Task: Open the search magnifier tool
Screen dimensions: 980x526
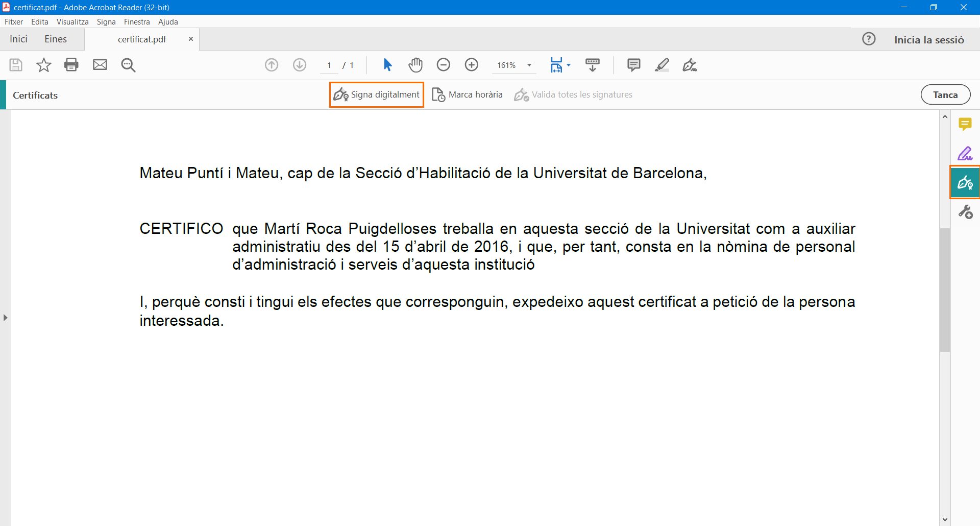Action: pos(128,65)
